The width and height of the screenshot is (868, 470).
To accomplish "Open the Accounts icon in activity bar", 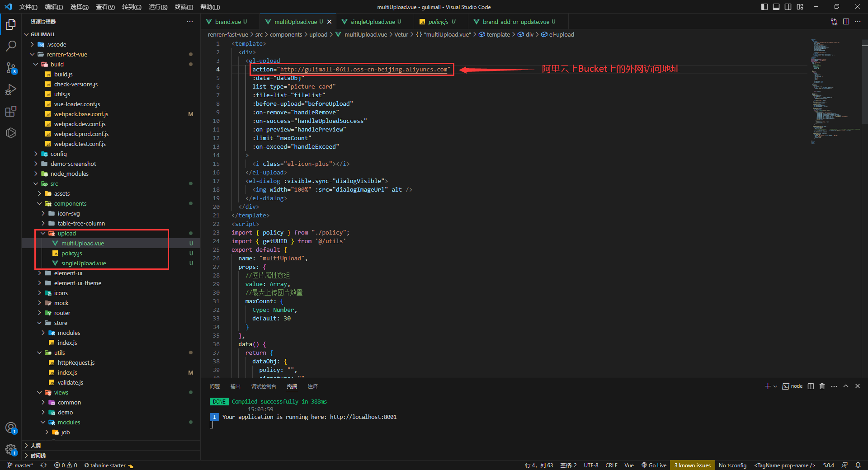I will point(11,428).
